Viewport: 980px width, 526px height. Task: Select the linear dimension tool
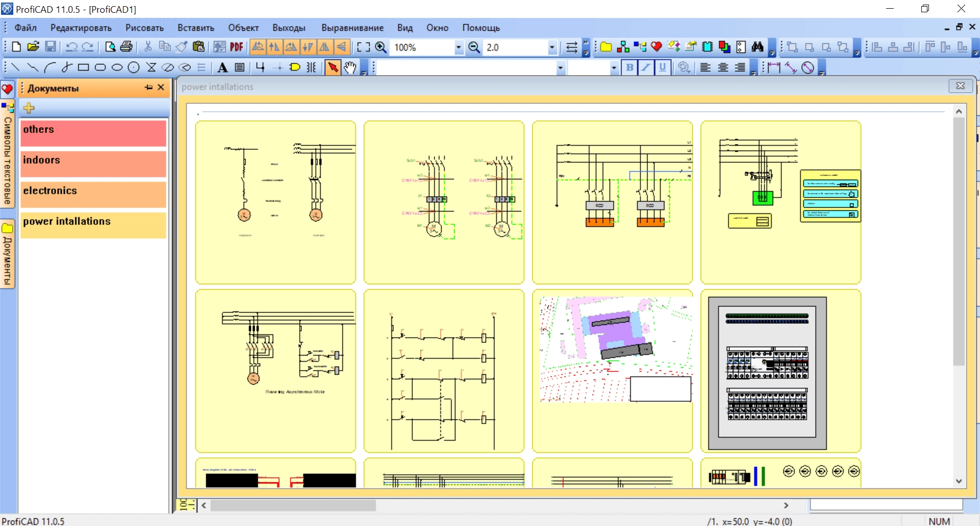click(x=774, y=67)
